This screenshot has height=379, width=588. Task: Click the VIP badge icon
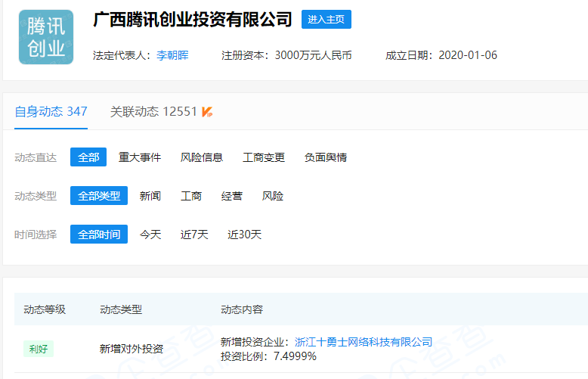tap(207, 112)
